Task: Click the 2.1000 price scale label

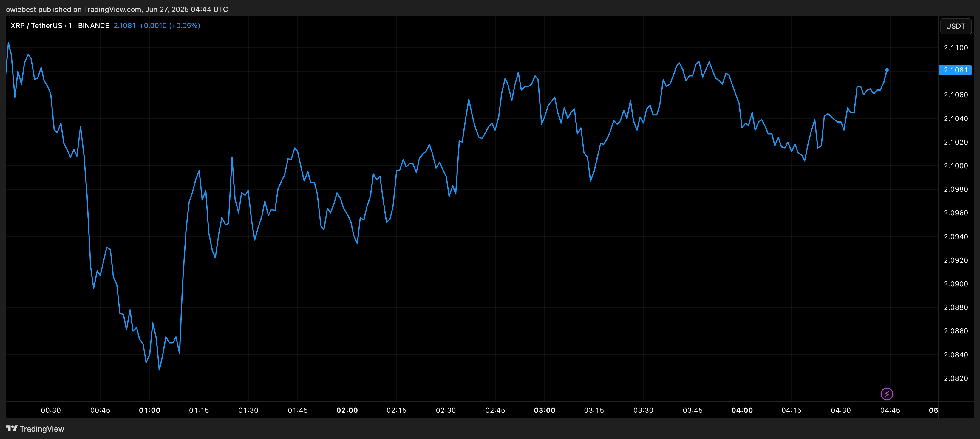Action: [x=956, y=166]
